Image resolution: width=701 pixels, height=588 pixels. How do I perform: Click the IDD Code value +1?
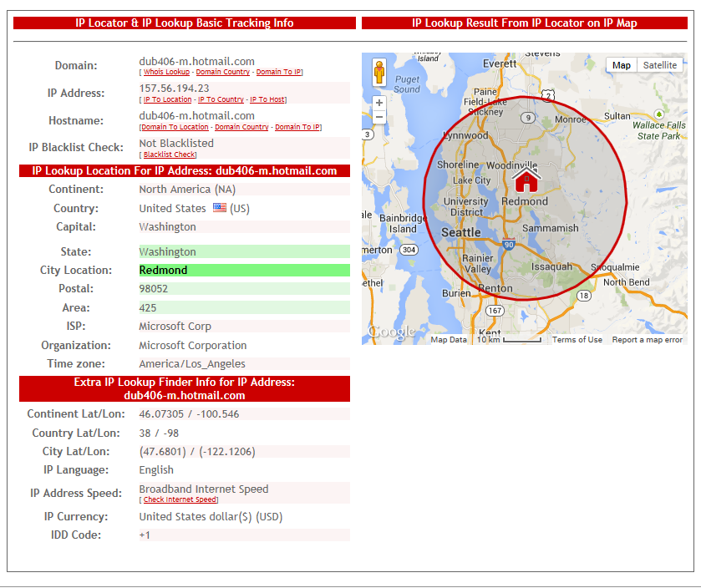point(145,535)
